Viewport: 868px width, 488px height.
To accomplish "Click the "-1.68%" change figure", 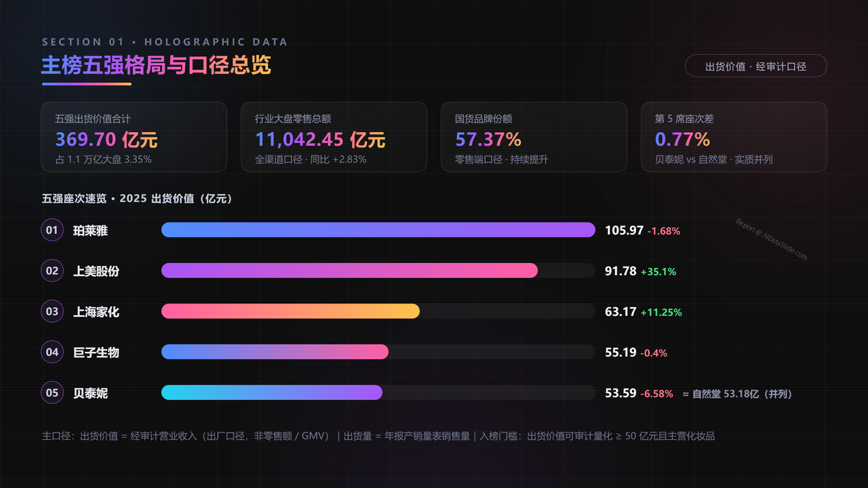I will click(x=664, y=231).
